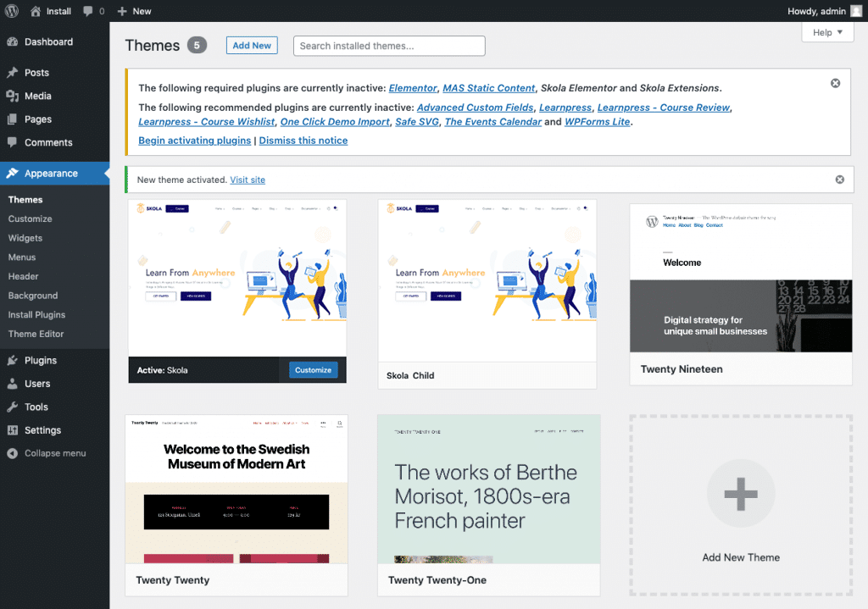Click the WordPress logo in admin bar

[12, 11]
